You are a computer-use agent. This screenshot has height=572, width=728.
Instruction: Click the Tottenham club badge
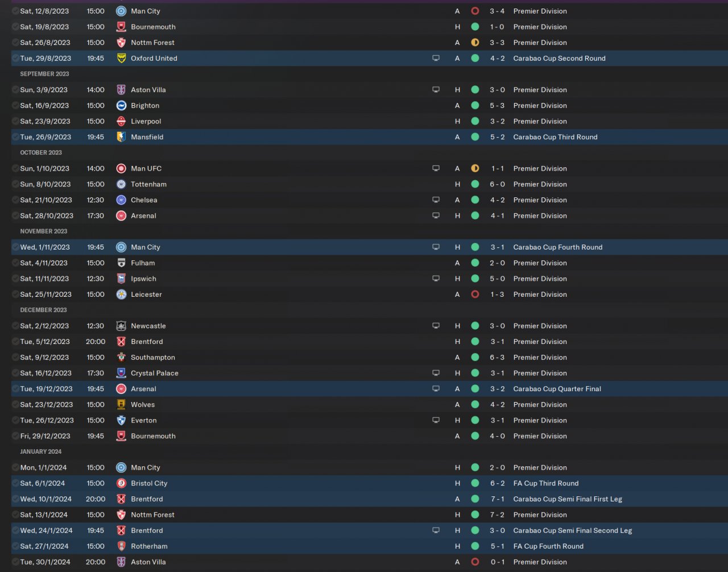tap(121, 184)
